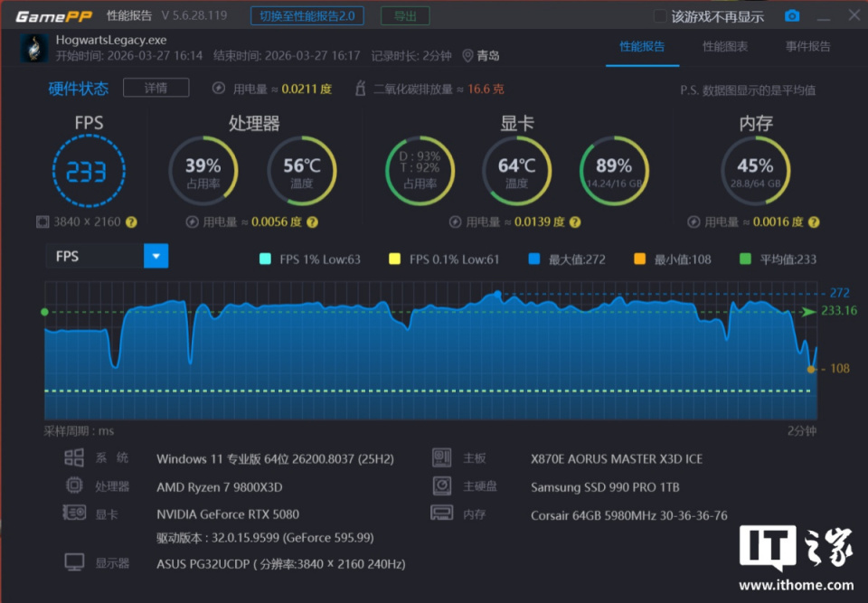Screen dimensions: 868x603
Task: Open the 事件报告 tab
Action: pos(807,46)
